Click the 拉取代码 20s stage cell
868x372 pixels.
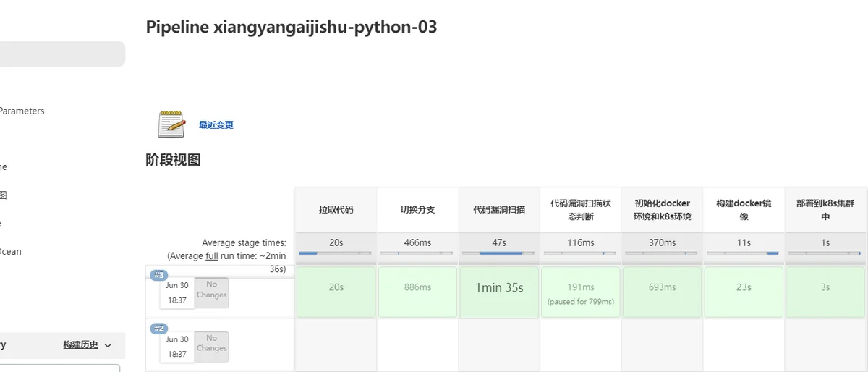point(336,292)
